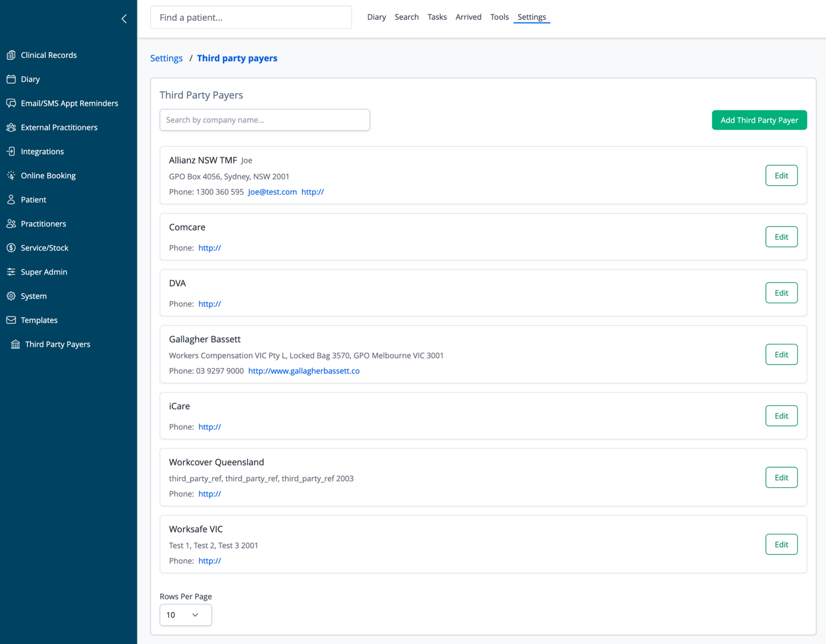Click the Gallagher Bassett payer name
Screen dimensions: 826x644
click(205, 339)
